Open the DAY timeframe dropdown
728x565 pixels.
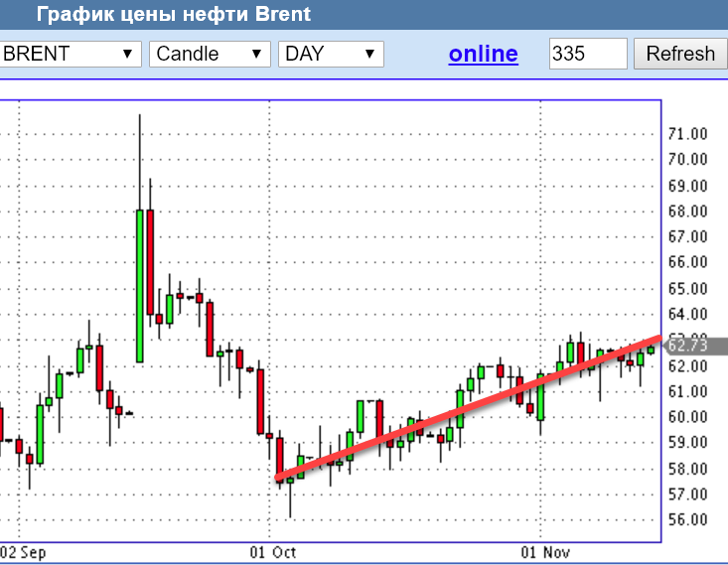pos(331,54)
